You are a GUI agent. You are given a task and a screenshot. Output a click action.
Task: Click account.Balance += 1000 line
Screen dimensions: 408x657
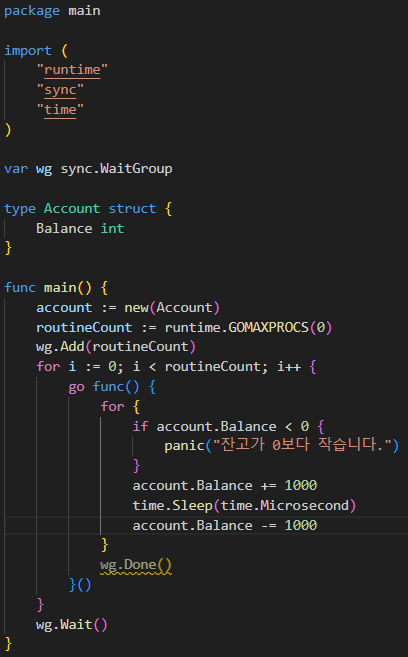tap(225, 486)
